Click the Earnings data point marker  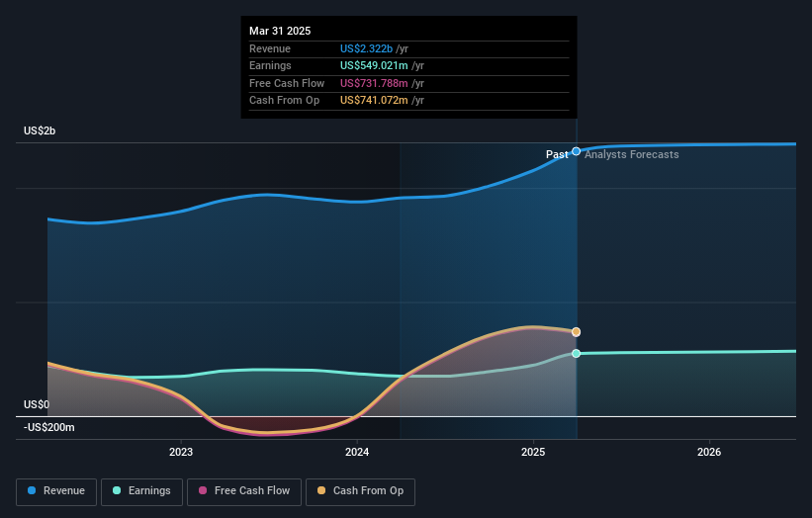click(x=576, y=354)
